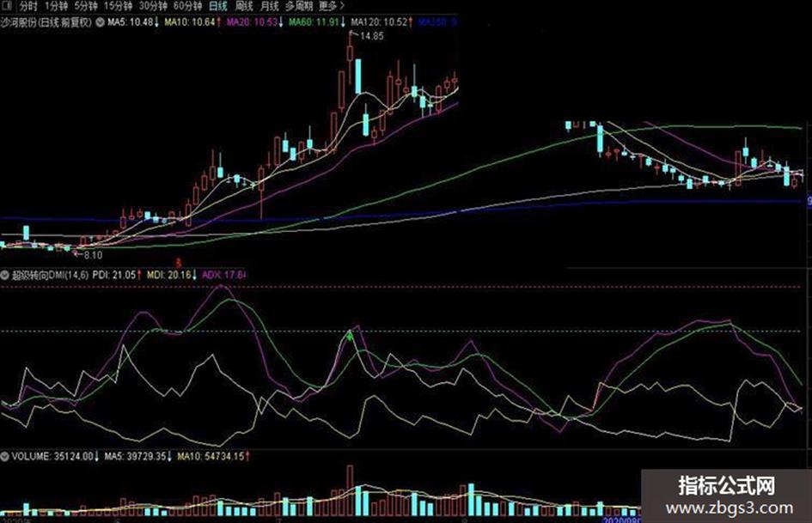Image resolution: width=812 pixels, height=523 pixels.
Task: Click the MDI: 20.16 value label
Action: 172,275
